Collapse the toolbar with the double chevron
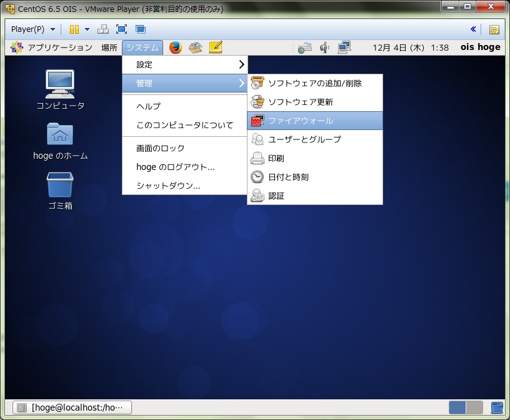510x420 pixels. click(473, 29)
